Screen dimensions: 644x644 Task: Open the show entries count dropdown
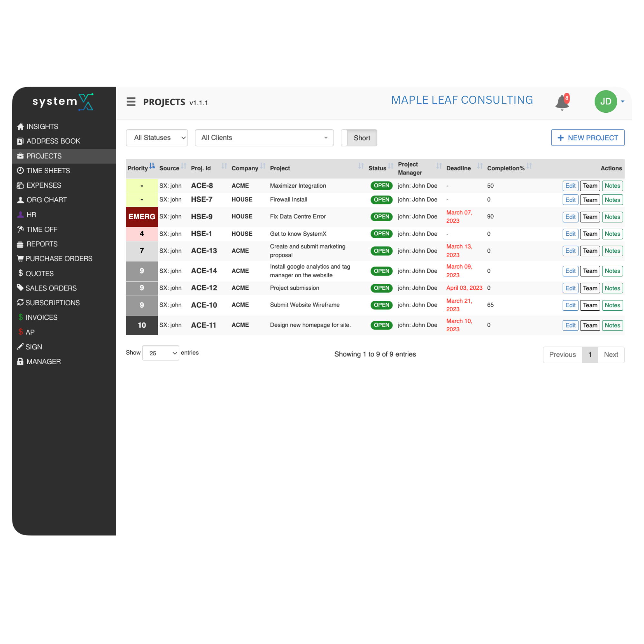160,353
